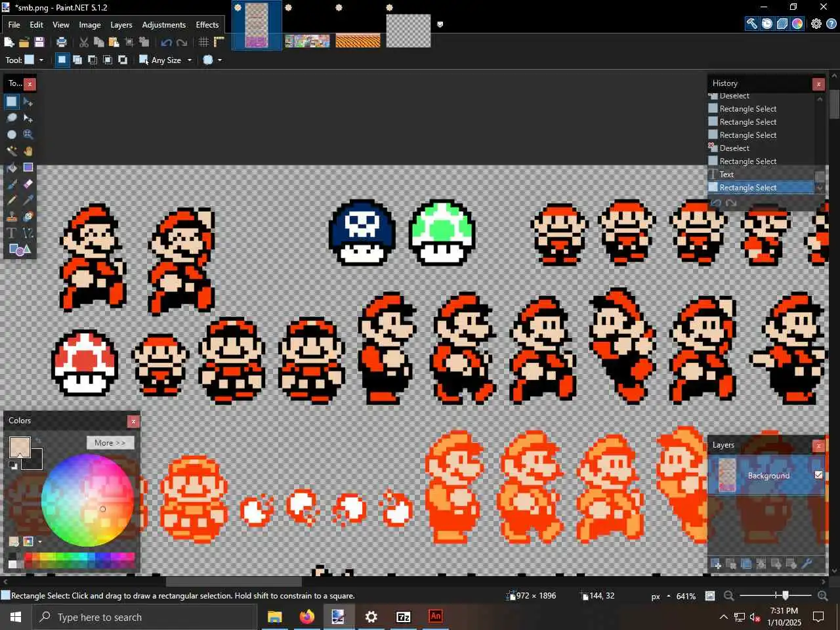Image resolution: width=840 pixels, height=630 pixels.
Task: Click the More >> button in Colors
Action: point(110,442)
